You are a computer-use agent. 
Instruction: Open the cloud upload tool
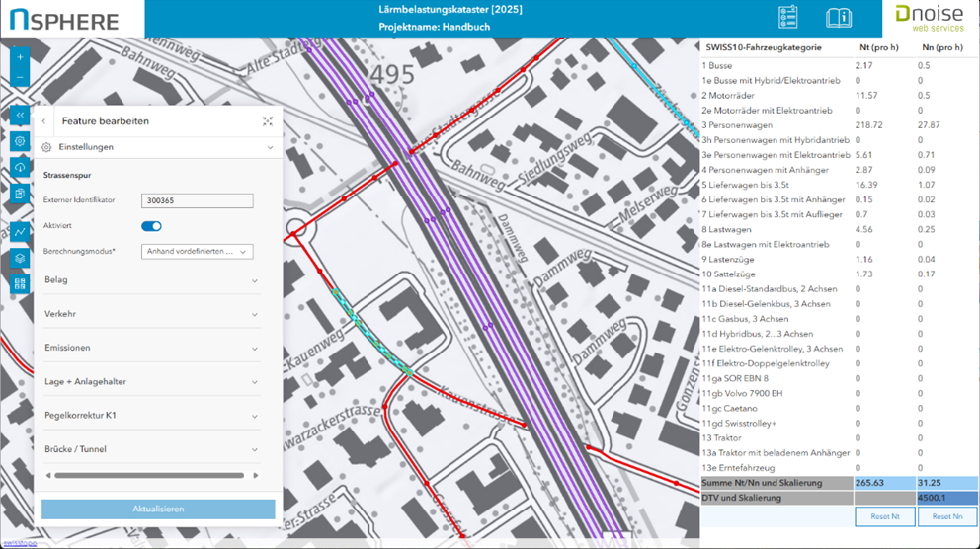(x=20, y=168)
